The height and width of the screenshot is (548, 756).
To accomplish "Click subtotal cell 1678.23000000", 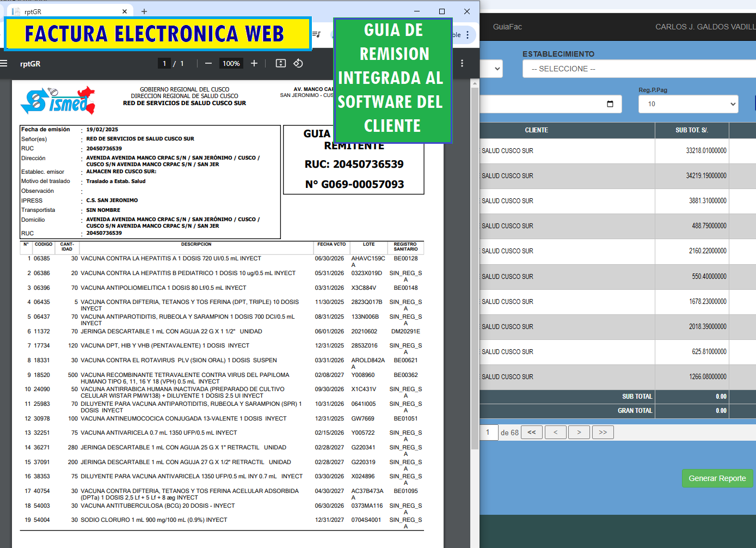I will coord(708,302).
